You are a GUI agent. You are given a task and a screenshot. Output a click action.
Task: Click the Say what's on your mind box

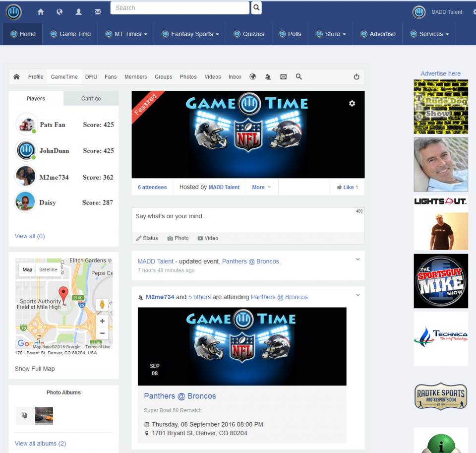248,220
